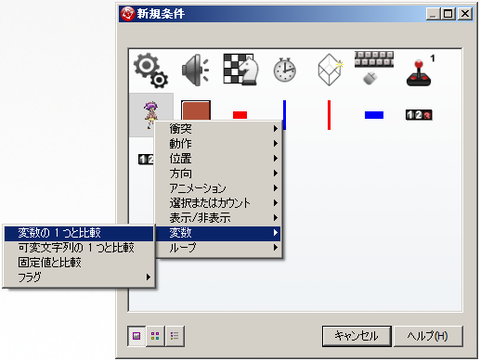The height and width of the screenshot is (361, 480).
Task: Select the Player 1 joystick icon
Action: [419, 71]
